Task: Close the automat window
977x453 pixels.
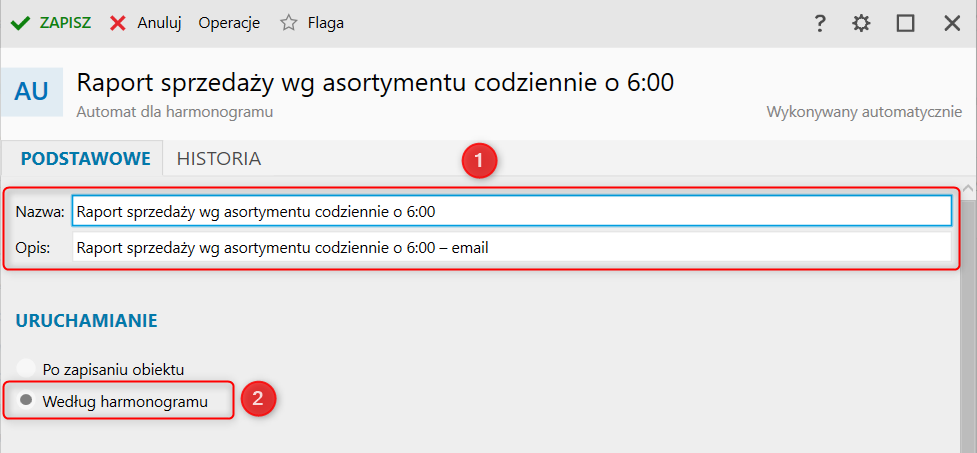Action: point(952,23)
